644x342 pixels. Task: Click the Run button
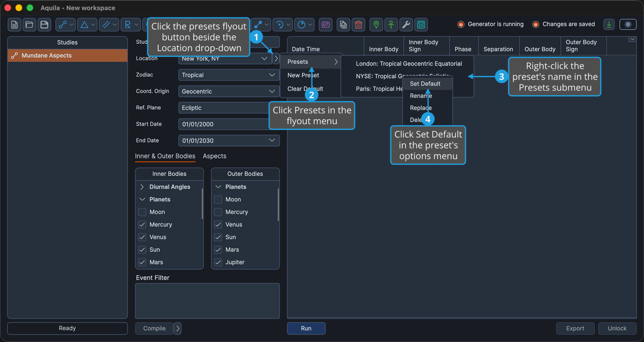pyautogui.click(x=306, y=328)
